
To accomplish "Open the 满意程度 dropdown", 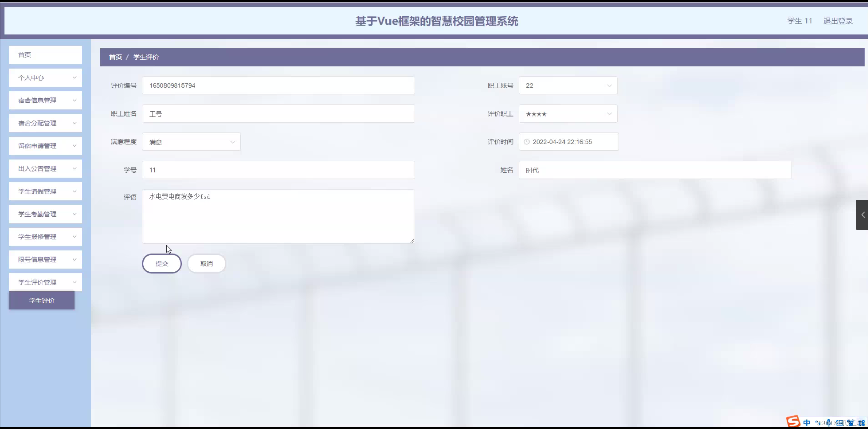I will point(191,142).
